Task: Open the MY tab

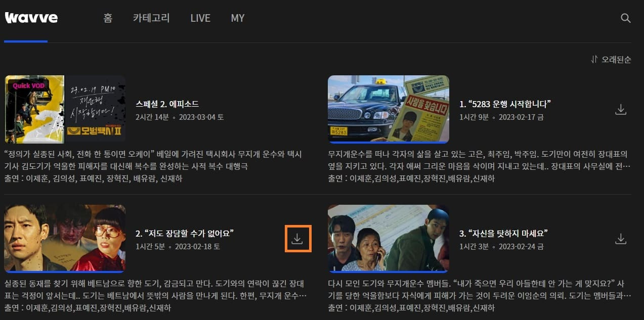Action: pyautogui.click(x=237, y=17)
